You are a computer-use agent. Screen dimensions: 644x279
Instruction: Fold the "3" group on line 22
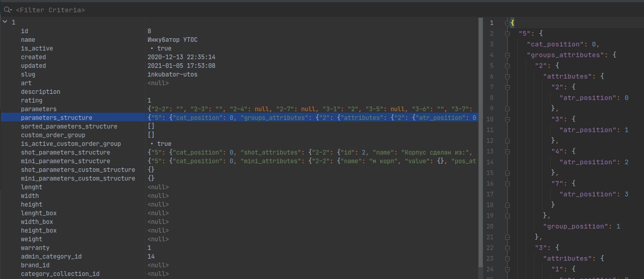tap(507, 248)
